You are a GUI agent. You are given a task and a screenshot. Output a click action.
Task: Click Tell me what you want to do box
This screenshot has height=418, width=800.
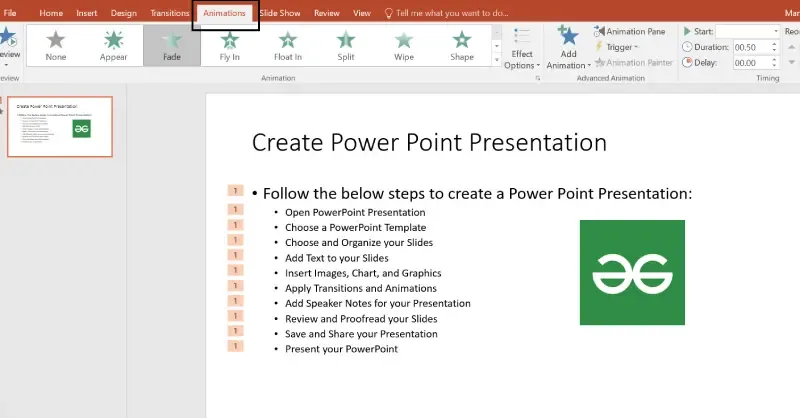446,13
